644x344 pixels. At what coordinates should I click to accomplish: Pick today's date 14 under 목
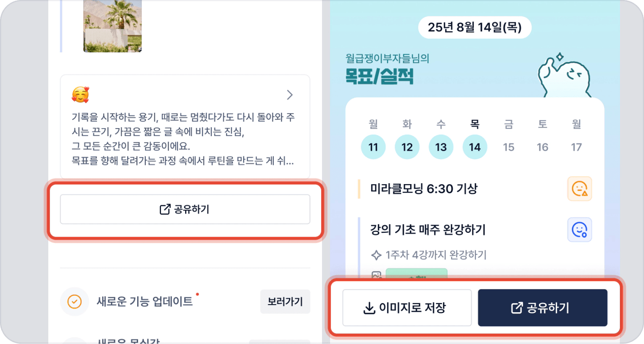tap(475, 147)
